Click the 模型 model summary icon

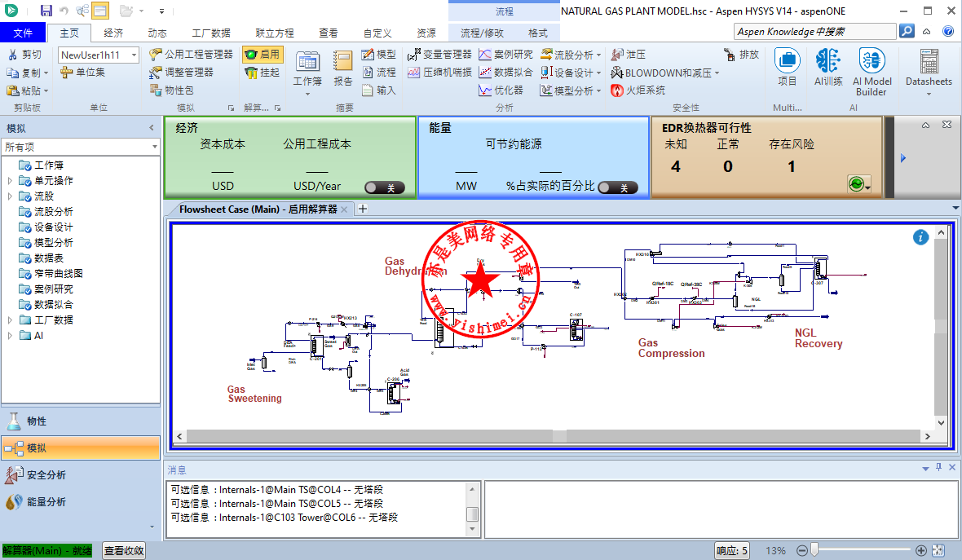point(379,55)
